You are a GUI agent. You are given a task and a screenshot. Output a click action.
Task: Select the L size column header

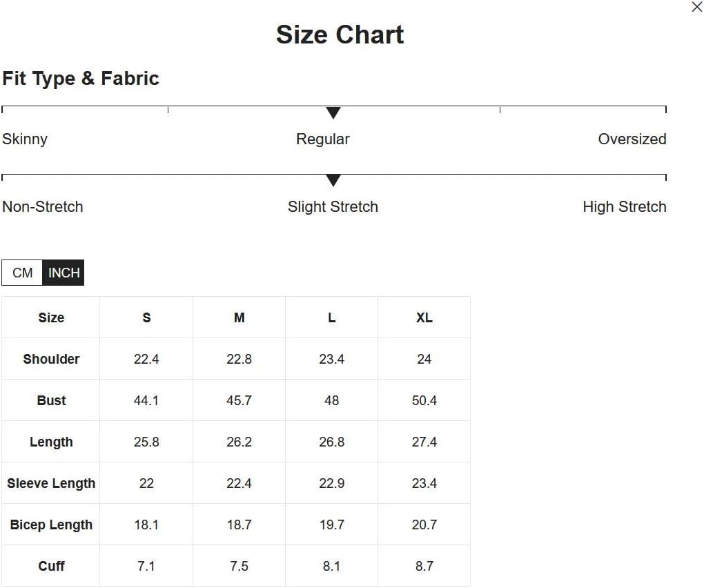coord(332,317)
